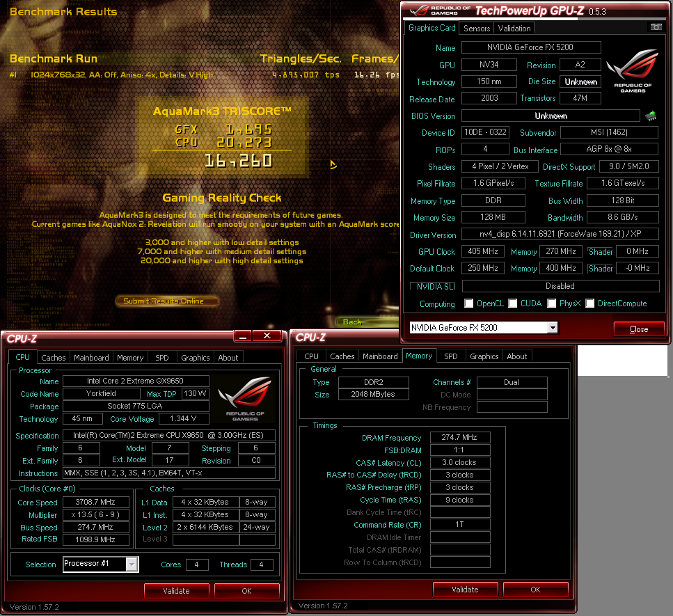Click the Subvendor MSI (1462) field
Image resolution: width=673 pixels, height=616 pixels.
pos(609,132)
